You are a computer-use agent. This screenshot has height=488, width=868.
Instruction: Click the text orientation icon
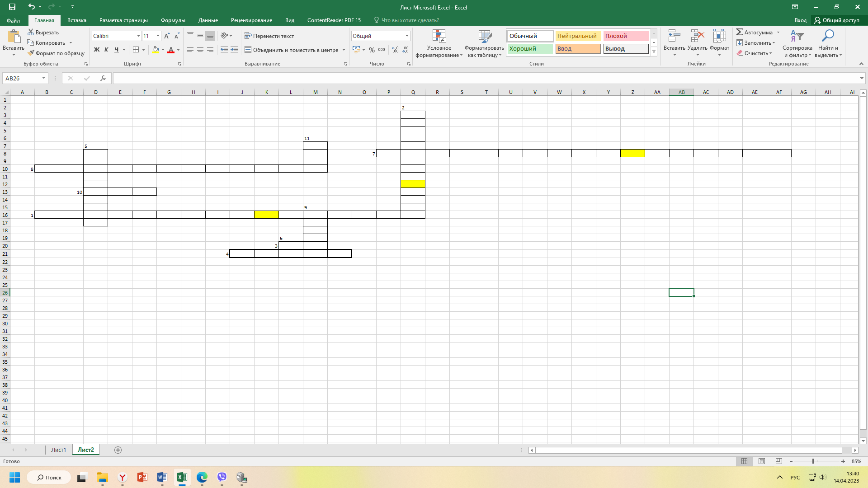pyautogui.click(x=224, y=36)
